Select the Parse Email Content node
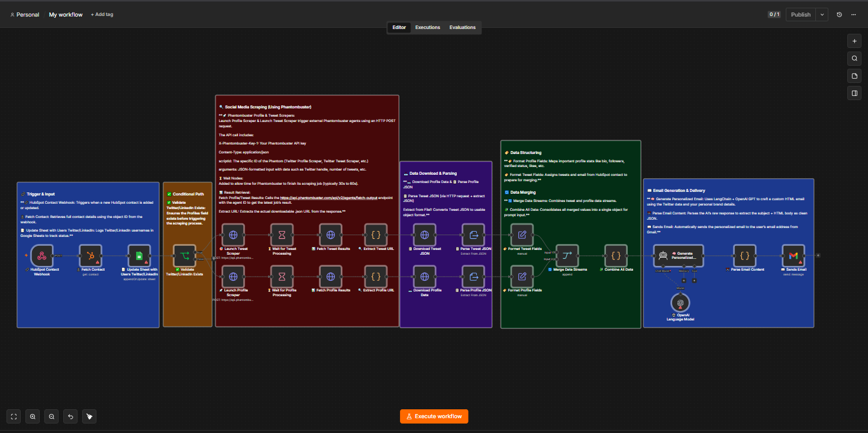Image resolution: width=868 pixels, height=433 pixels. tap(745, 256)
